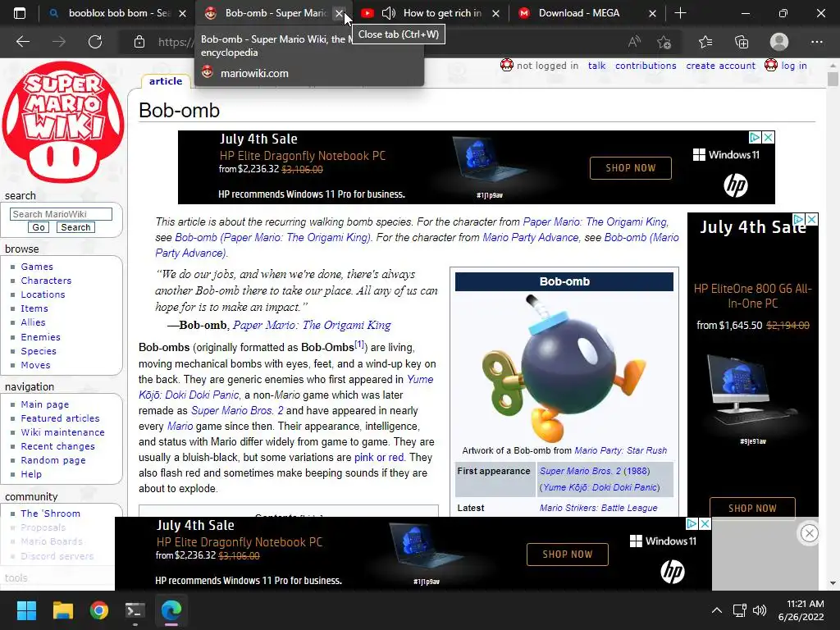Viewport: 840px width, 630px height.
Task: Open the browser profile avatar
Action: (779, 42)
